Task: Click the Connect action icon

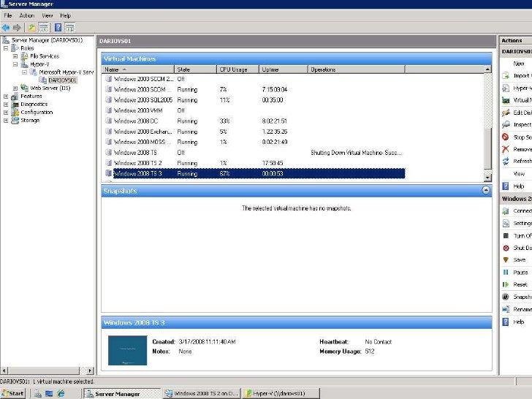Action: tap(506, 211)
